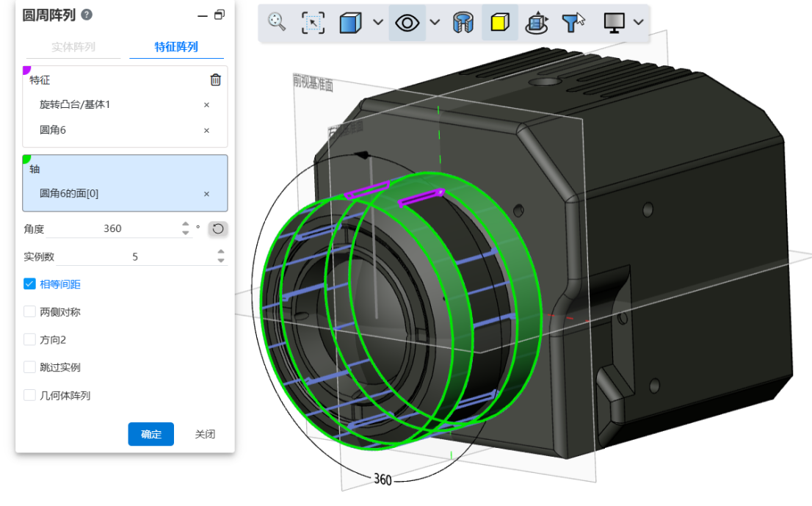This screenshot has height=506, width=812.
Task: Enable the 几何体阵列 checkbox
Action: tap(29, 396)
